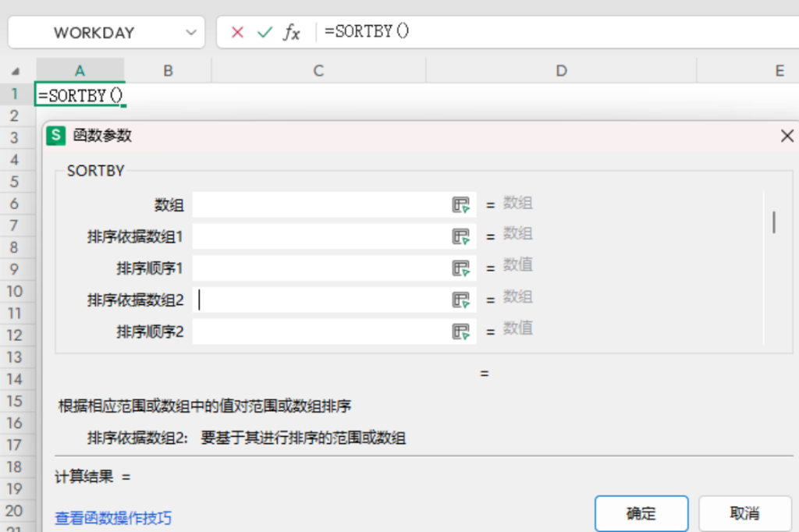The width and height of the screenshot is (799, 532).
Task: Confirm formula with the green checkmark icon
Action: pos(265,33)
